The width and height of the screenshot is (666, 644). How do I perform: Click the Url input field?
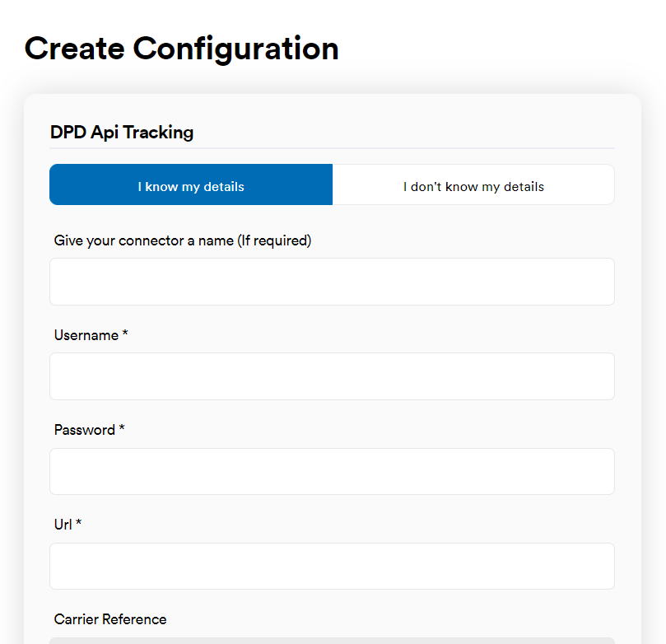pyautogui.click(x=332, y=566)
